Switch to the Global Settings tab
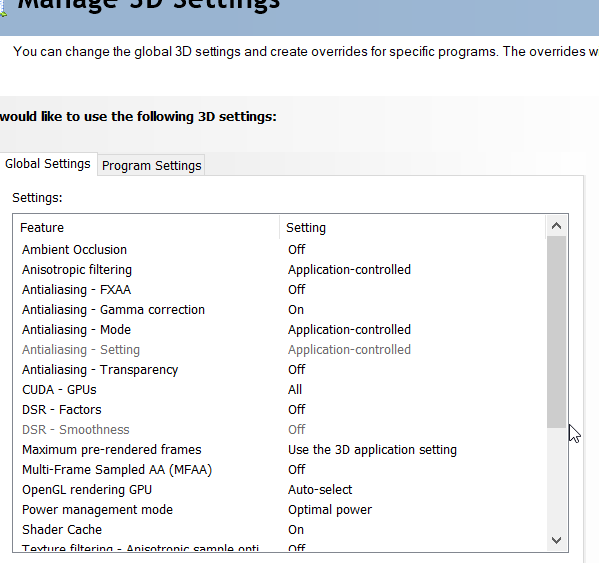This screenshot has height=563, width=599. click(x=47, y=164)
